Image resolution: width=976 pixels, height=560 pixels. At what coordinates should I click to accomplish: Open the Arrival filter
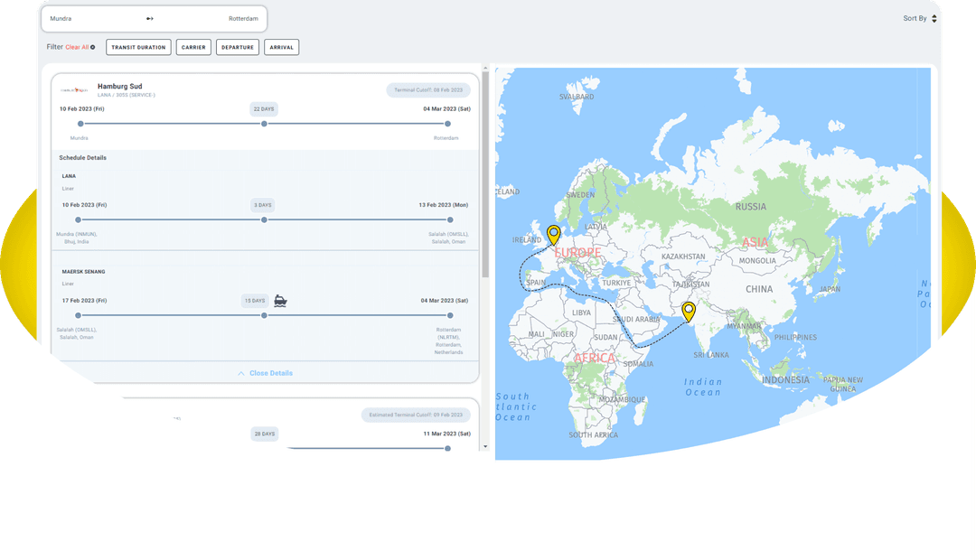[x=282, y=47]
